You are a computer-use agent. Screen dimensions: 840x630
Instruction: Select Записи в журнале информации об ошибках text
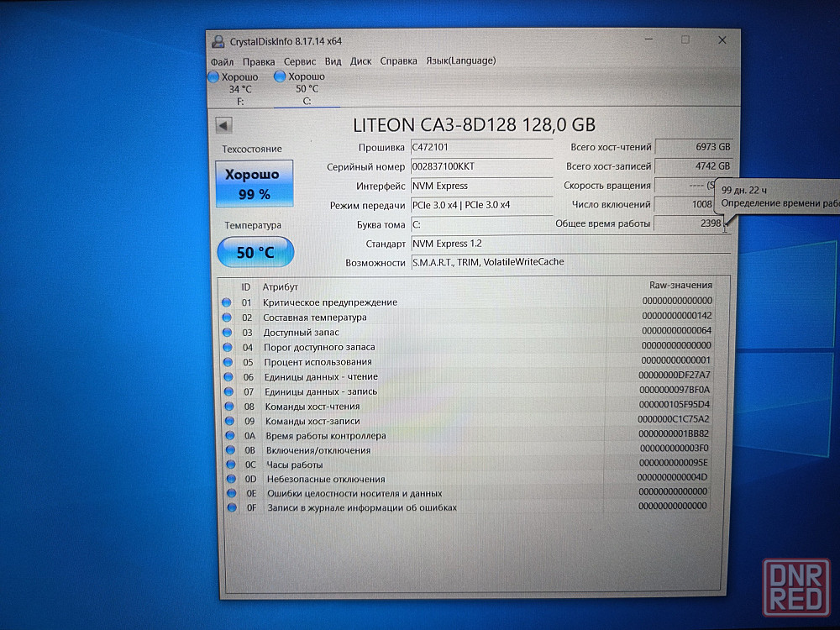(361, 507)
